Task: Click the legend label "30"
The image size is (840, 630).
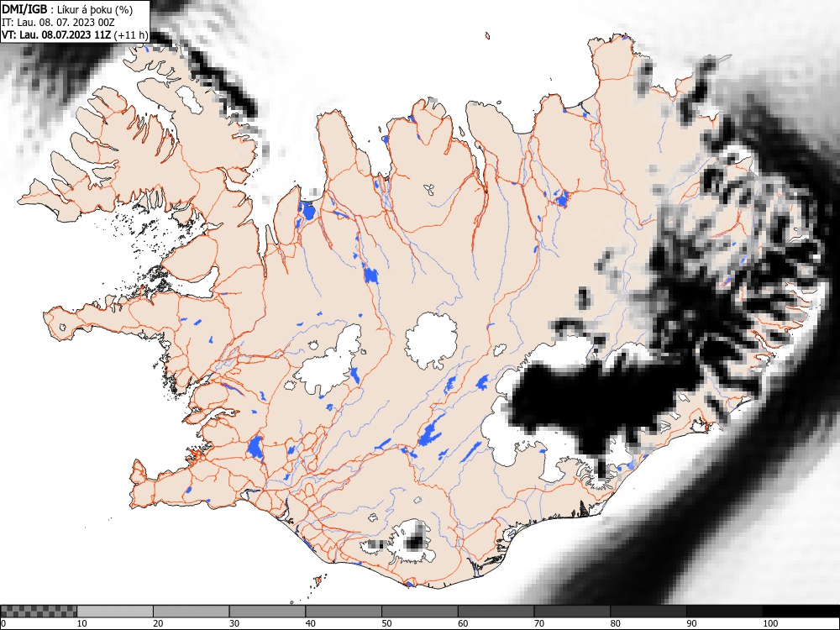Action: (x=234, y=623)
